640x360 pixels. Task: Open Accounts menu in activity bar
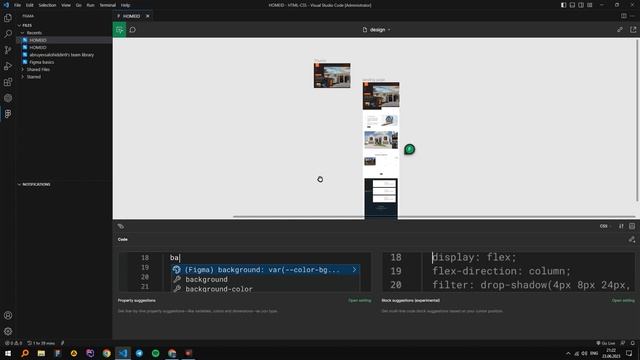coord(8,316)
